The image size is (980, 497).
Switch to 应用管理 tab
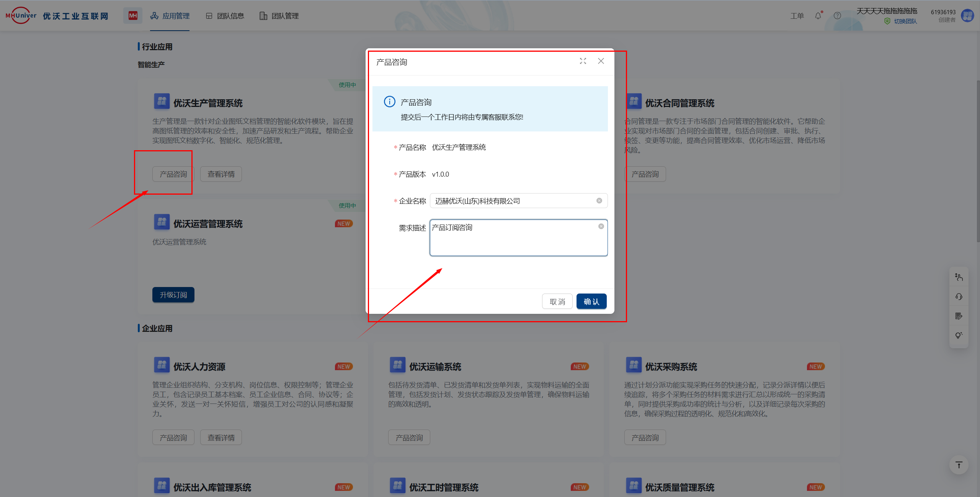(x=170, y=16)
